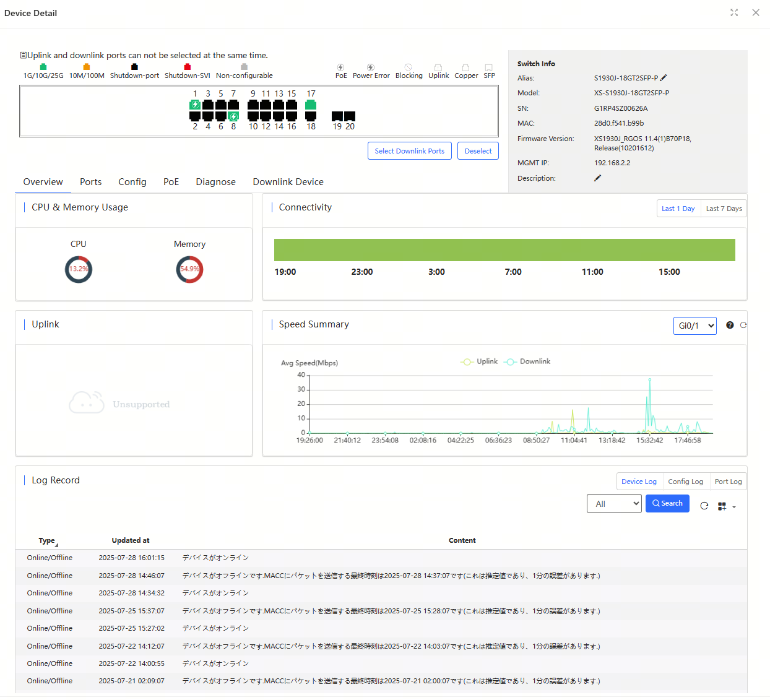
Task: Edit the switch alias with the pencil icon
Action: click(x=664, y=78)
